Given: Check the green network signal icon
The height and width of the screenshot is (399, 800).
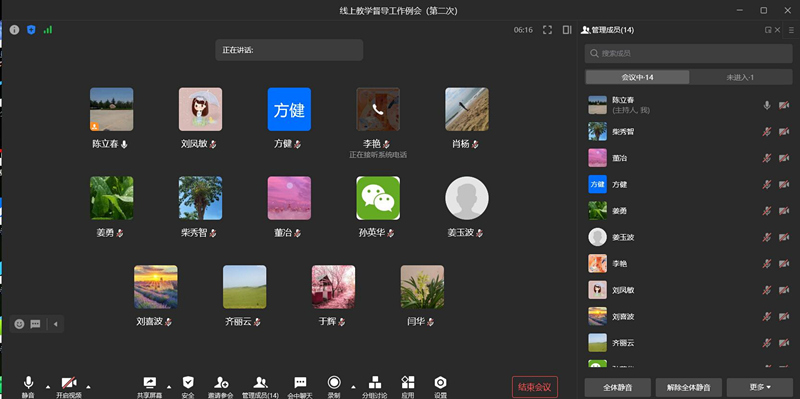Looking at the screenshot, I should (x=47, y=30).
